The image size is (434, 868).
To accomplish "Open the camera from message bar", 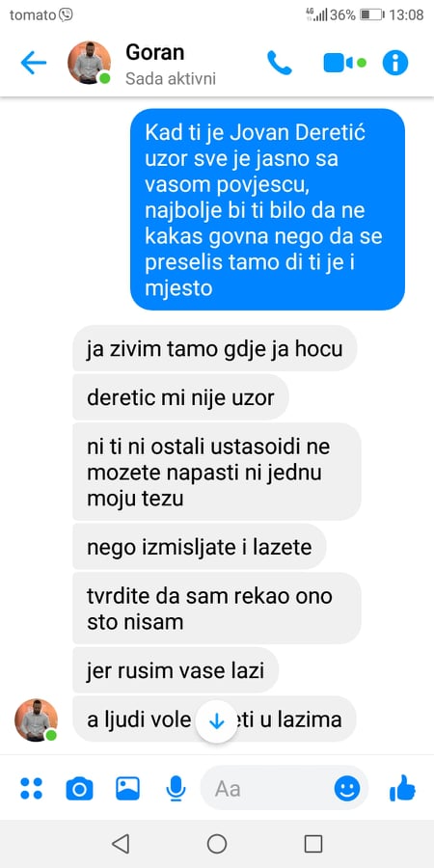I will click(x=79, y=788).
